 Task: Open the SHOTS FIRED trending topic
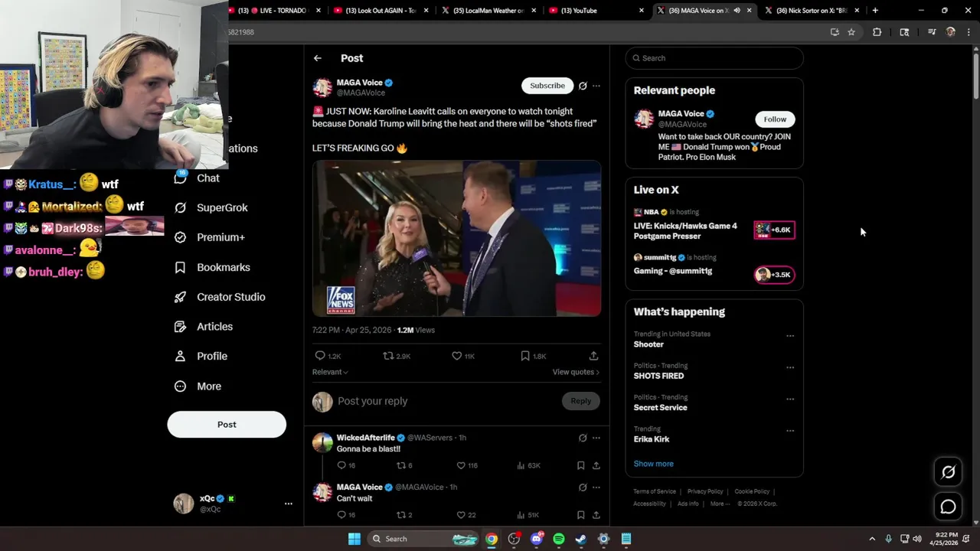click(x=658, y=376)
